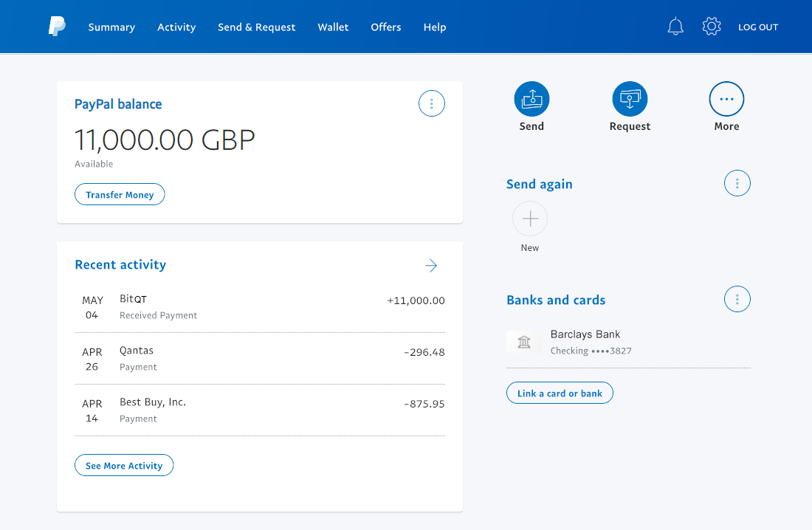Viewport: 812px width, 530px height.
Task: Open the Best Buy, Inc. payment transaction
Action: pos(260,410)
